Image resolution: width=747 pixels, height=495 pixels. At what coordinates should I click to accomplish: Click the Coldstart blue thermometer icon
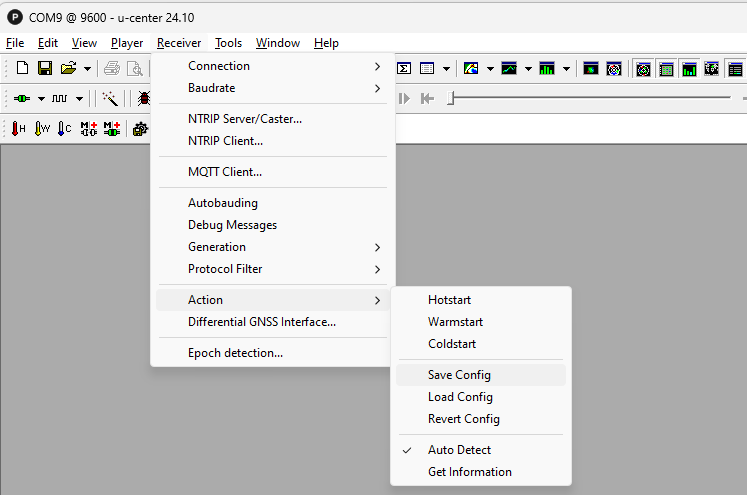(x=64, y=129)
